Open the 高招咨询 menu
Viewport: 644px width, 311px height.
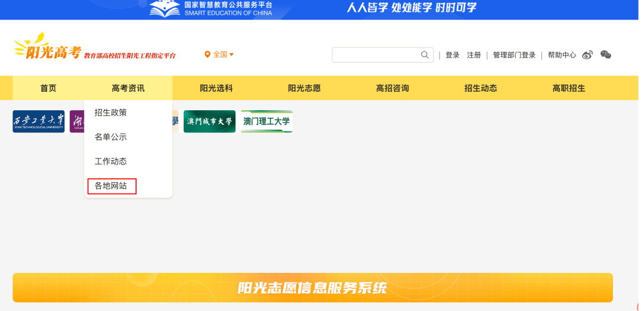coord(392,88)
